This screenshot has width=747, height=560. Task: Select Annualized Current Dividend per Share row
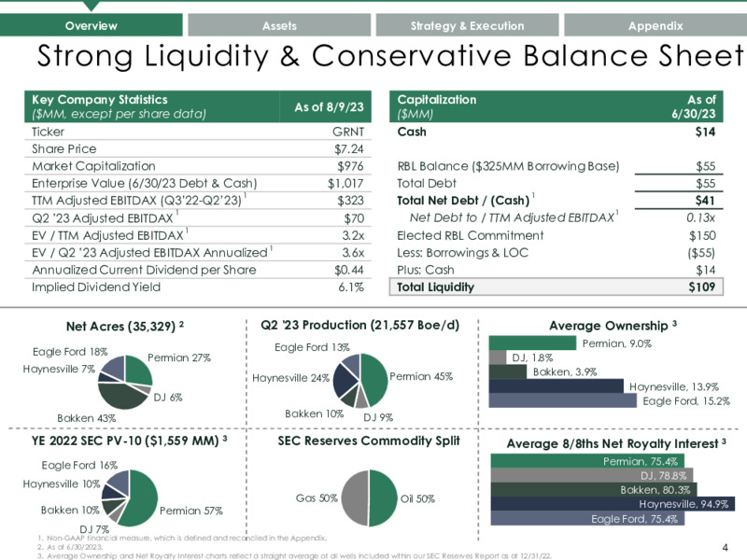tap(198, 270)
